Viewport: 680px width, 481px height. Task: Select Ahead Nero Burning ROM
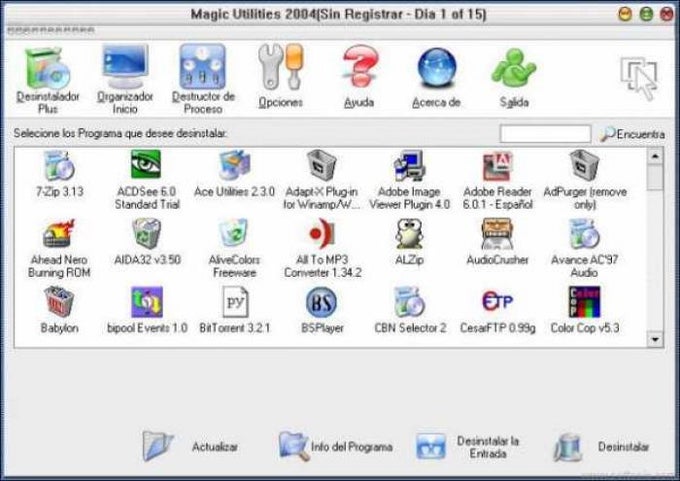pos(59,248)
